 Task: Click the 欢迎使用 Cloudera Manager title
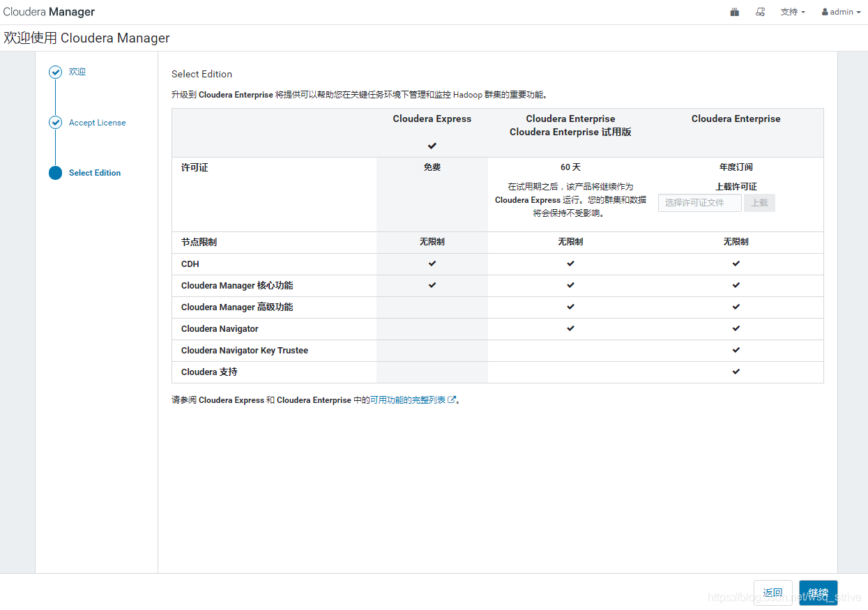[x=86, y=38]
